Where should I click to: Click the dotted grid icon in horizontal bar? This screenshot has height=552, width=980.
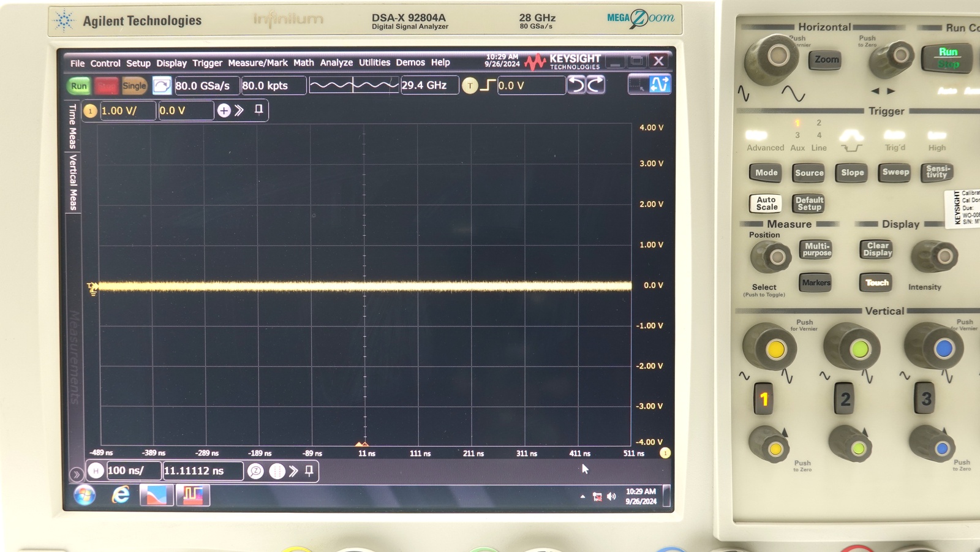coord(277,471)
